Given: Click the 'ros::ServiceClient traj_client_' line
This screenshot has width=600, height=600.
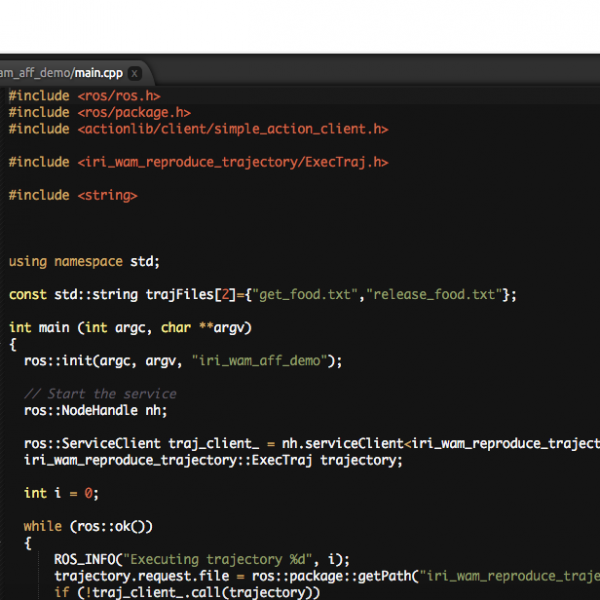Looking at the screenshot, I should 312,443.
